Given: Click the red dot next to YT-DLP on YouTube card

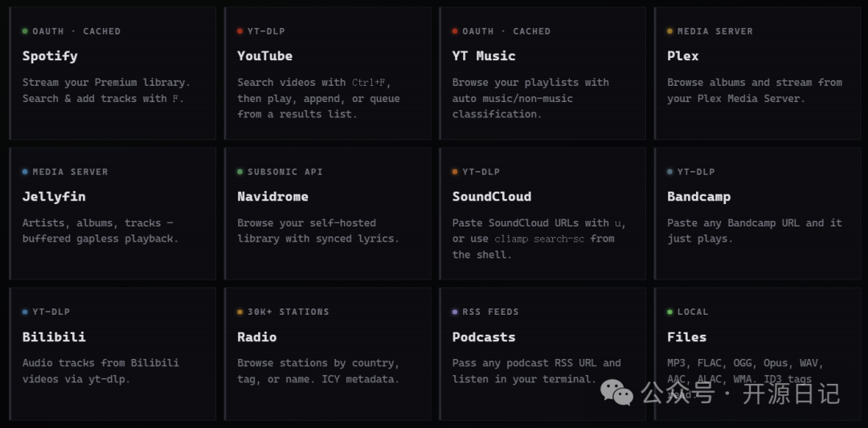Looking at the screenshot, I should [x=240, y=31].
